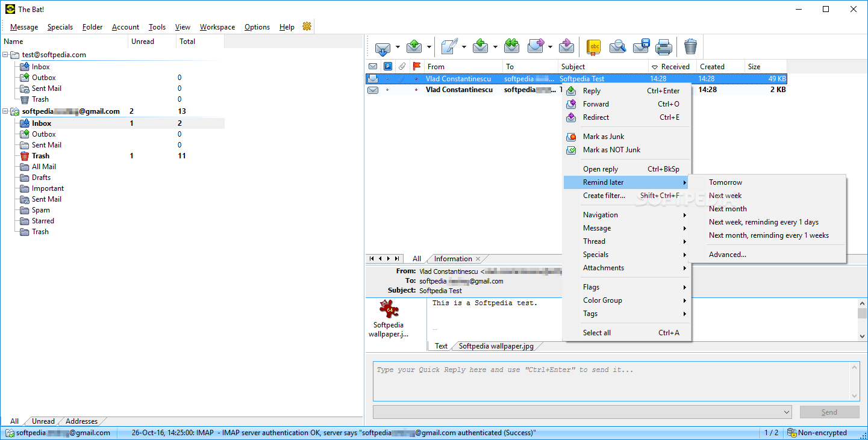Print the selected message using printer icon
868x440 pixels.
[x=663, y=46]
